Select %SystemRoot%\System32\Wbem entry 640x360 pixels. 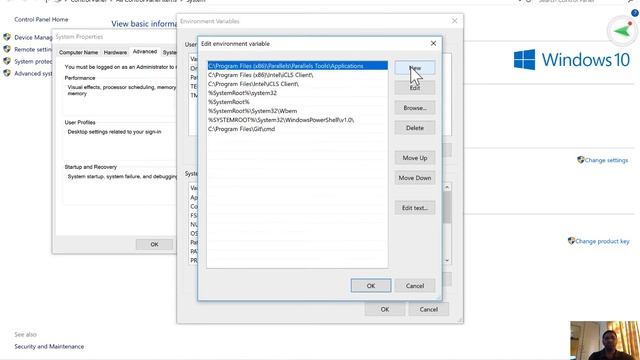click(x=298, y=111)
